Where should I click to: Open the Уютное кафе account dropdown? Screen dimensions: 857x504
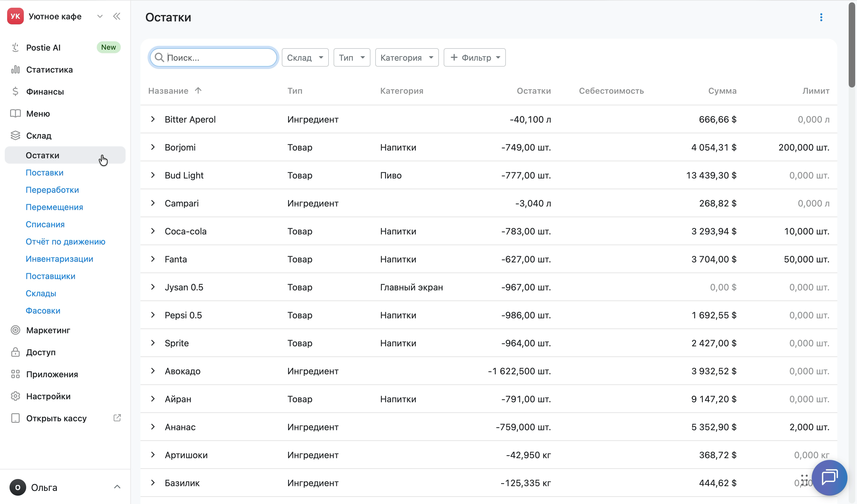click(x=100, y=16)
